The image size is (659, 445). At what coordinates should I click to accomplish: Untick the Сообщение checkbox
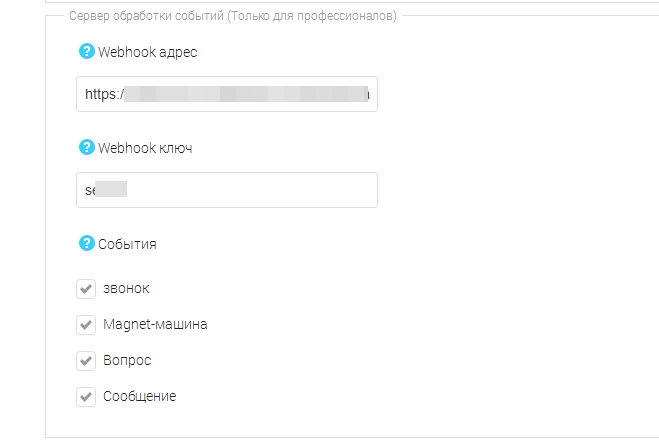(x=86, y=397)
